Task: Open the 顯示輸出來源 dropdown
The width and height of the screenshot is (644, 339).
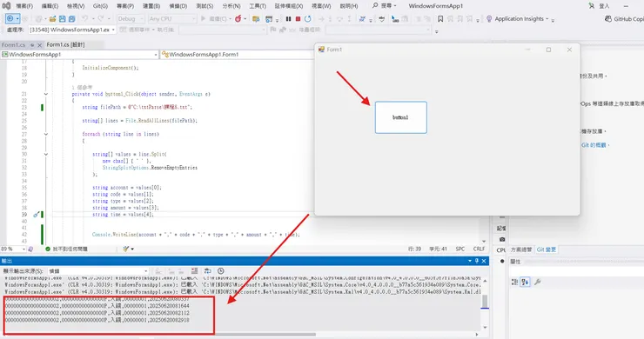Action: coord(98,271)
